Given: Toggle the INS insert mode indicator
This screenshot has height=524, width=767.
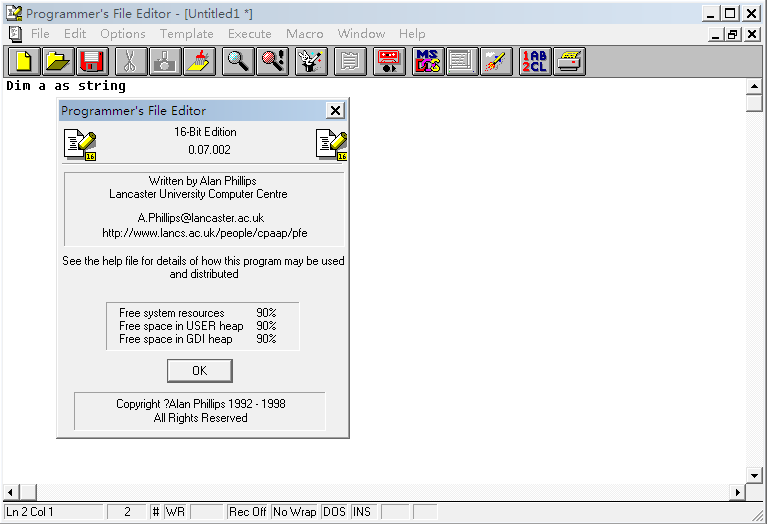Looking at the screenshot, I should tap(362, 512).
